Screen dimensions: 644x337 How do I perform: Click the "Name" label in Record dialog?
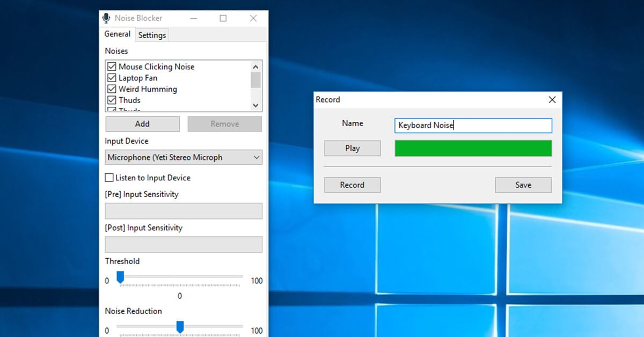click(x=353, y=123)
